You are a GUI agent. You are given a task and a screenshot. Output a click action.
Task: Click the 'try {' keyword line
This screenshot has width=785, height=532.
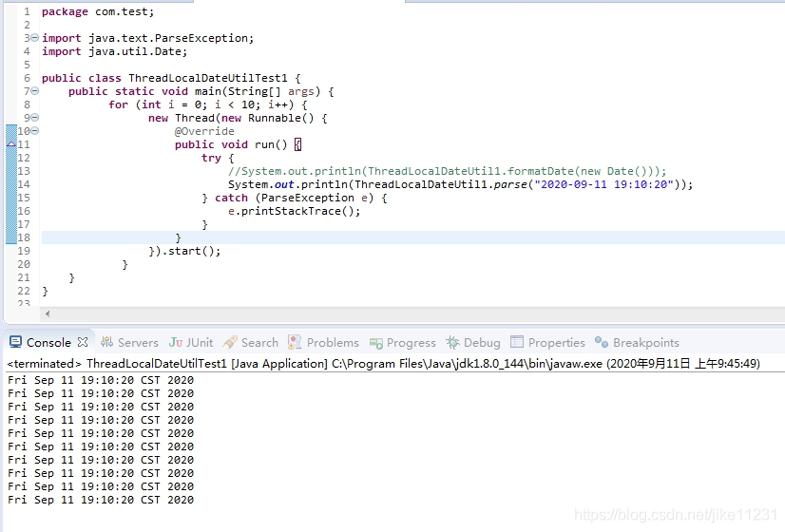click(x=218, y=158)
